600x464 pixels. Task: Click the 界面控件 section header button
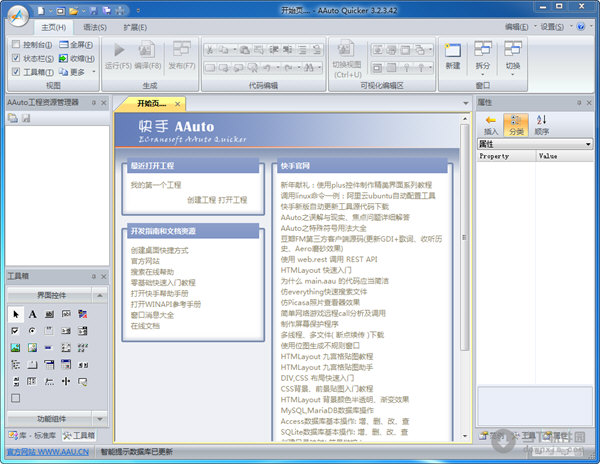50,295
